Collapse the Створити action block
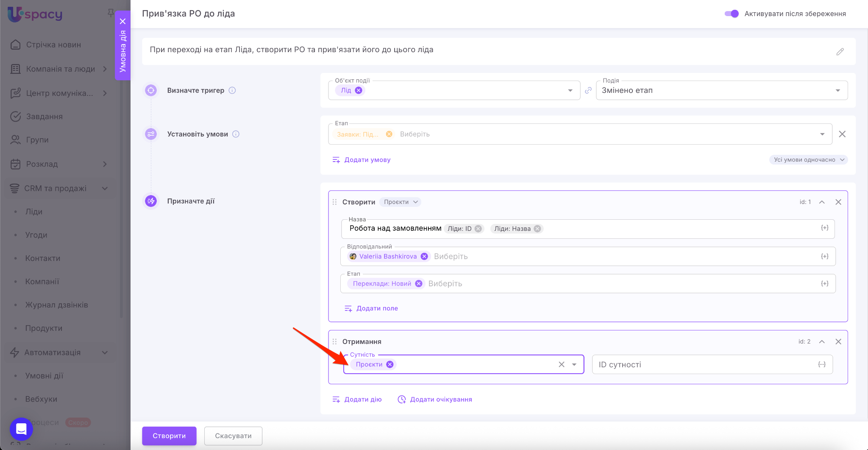Viewport: 868px width, 450px height. 822,202
